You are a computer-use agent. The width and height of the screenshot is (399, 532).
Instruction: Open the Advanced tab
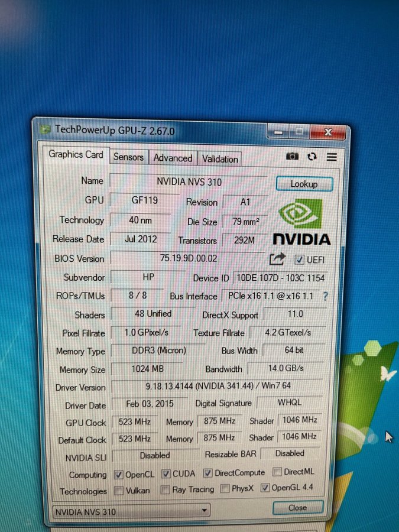point(173,158)
